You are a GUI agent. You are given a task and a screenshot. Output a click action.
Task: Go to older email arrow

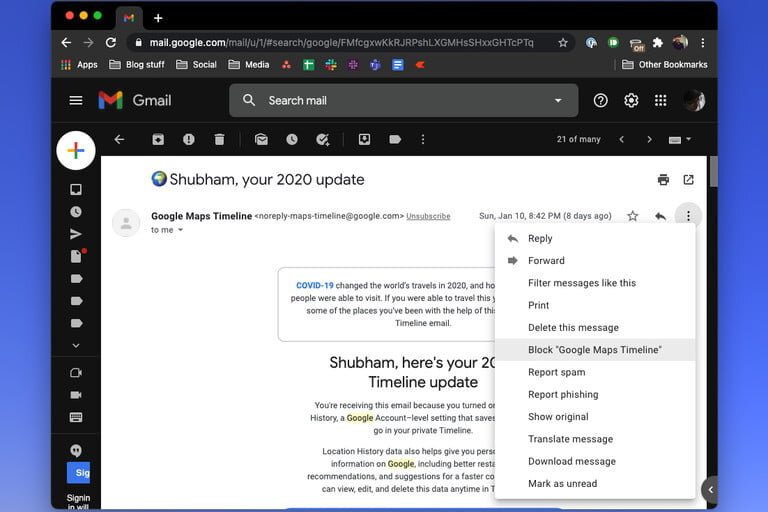tap(649, 140)
